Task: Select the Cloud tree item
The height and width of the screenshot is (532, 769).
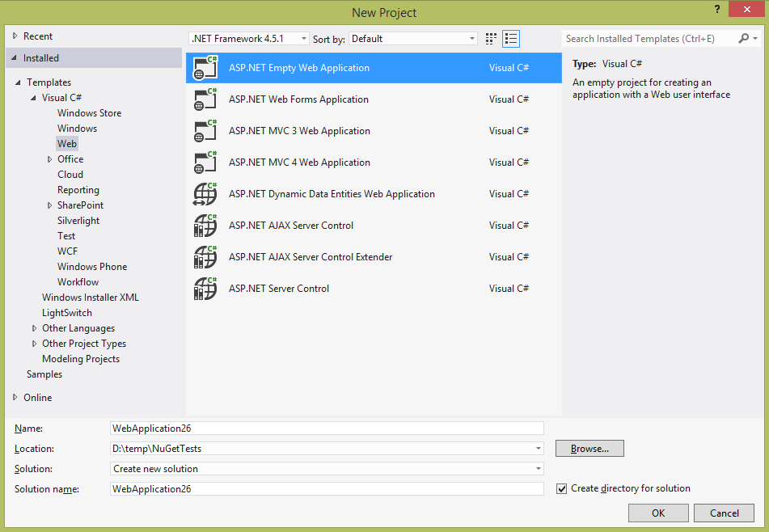Action: click(x=70, y=175)
